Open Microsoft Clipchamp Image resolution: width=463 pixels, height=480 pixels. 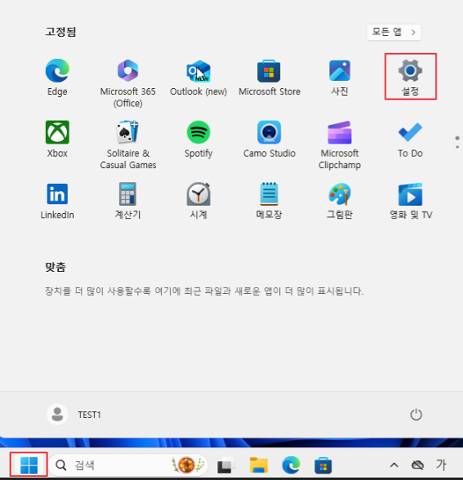pyautogui.click(x=339, y=145)
